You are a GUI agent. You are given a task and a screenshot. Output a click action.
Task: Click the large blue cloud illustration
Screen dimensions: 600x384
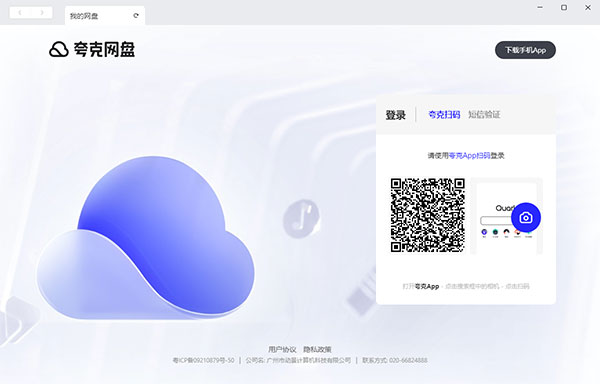tap(145, 237)
